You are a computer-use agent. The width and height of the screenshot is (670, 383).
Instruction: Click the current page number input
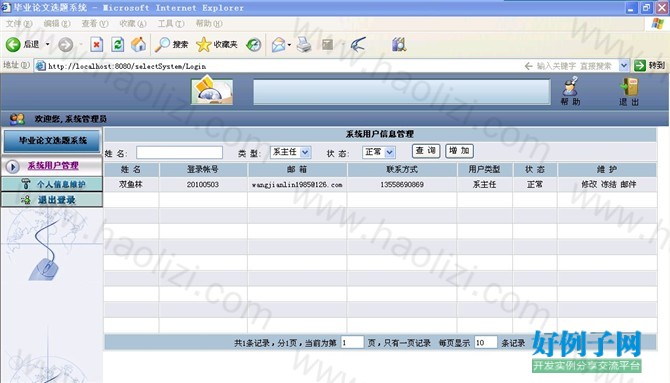point(352,342)
